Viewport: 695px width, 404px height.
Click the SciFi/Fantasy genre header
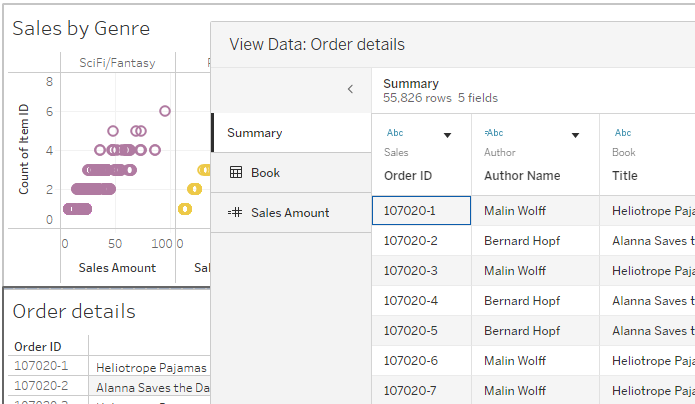pyautogui.click(x=117, y=63)
